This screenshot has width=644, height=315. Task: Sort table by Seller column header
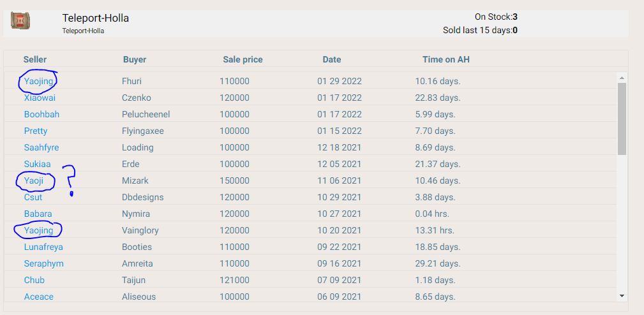click(x=35, y=59)
